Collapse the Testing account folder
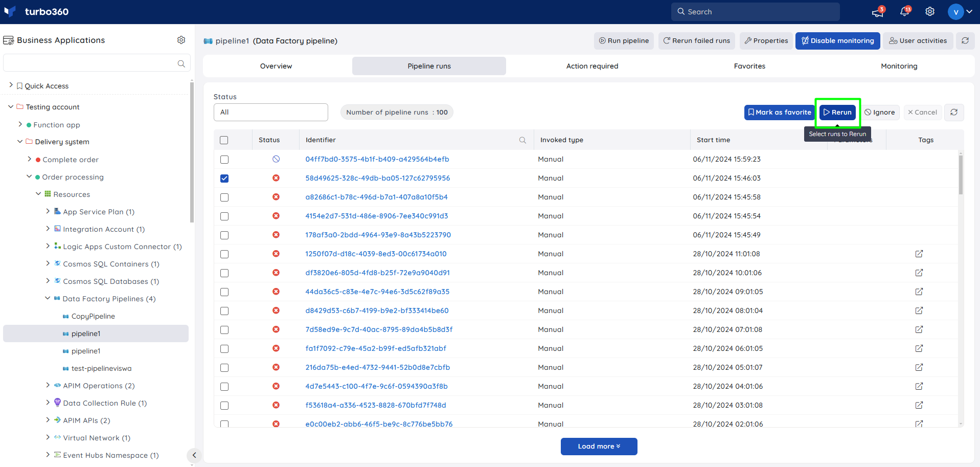 tap(11, 106)
